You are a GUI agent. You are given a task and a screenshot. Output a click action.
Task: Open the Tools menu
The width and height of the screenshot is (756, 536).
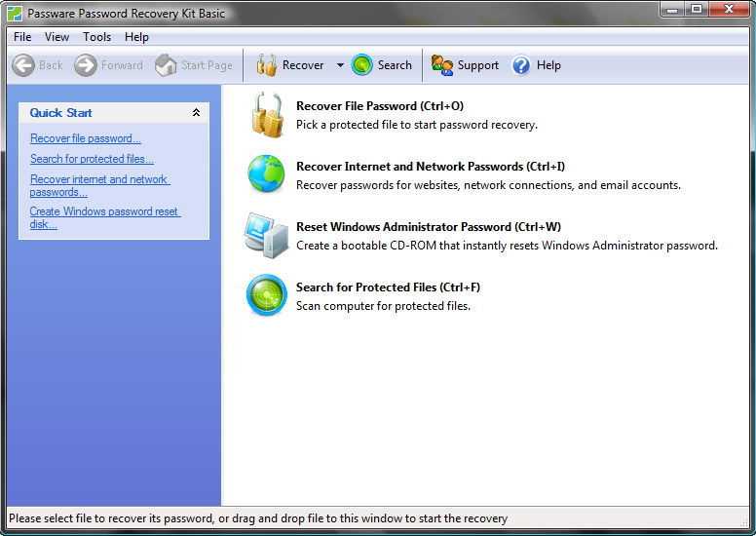click(96, 37)
